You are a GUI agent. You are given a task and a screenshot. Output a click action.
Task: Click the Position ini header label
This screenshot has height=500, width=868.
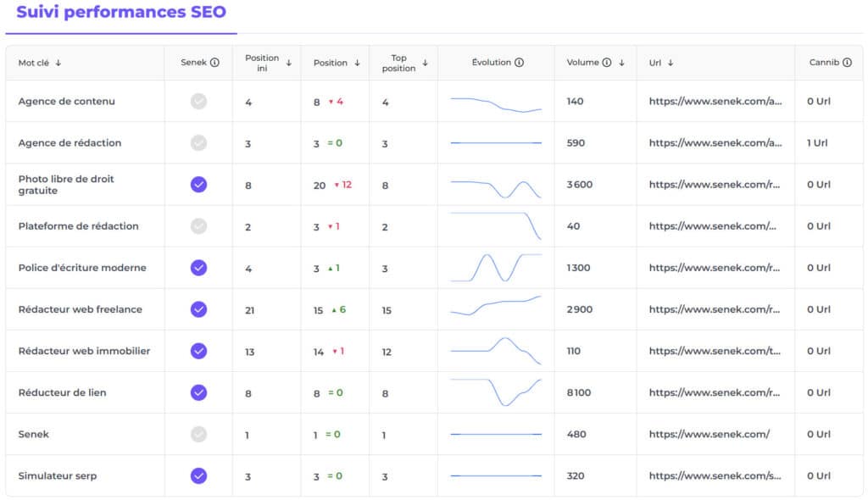[262, 63]
